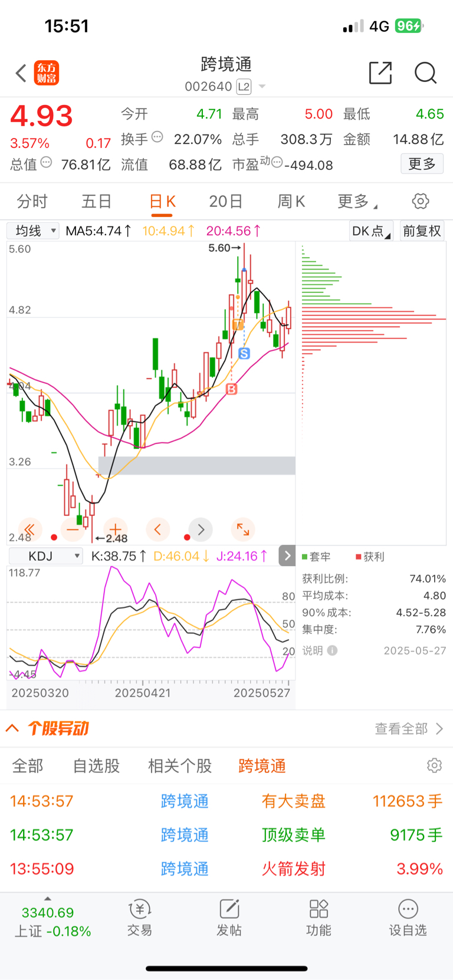Select the 相关个股 filter tab
453x980 pixels.
click(180, 766)
